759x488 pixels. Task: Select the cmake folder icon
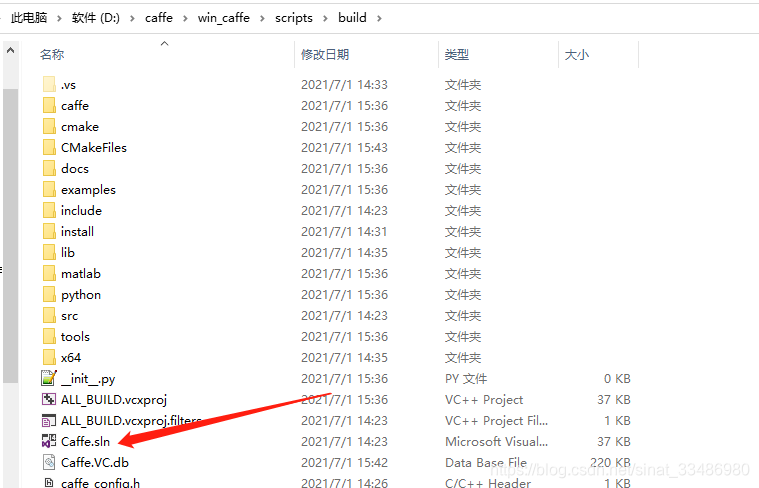(x=49, y=126)
